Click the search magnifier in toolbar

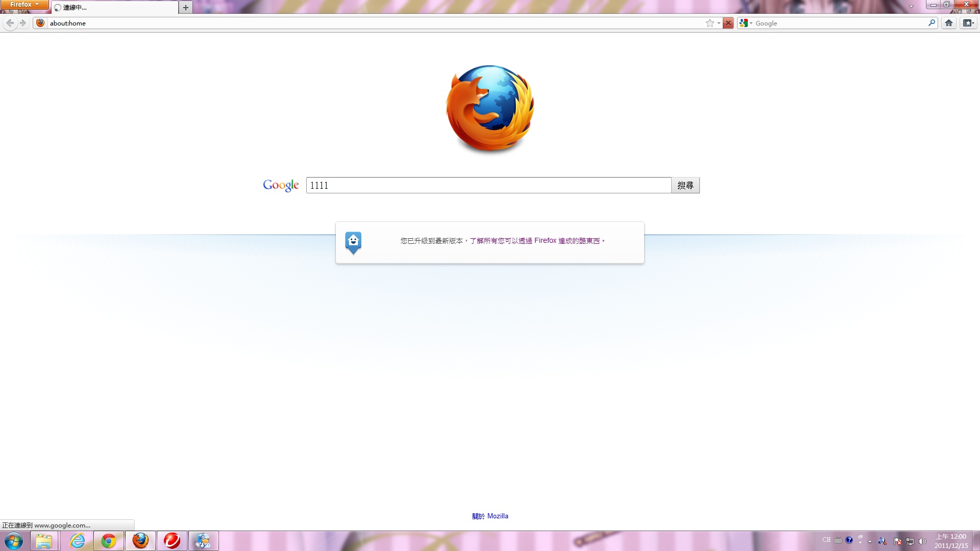tap(932, 23)
